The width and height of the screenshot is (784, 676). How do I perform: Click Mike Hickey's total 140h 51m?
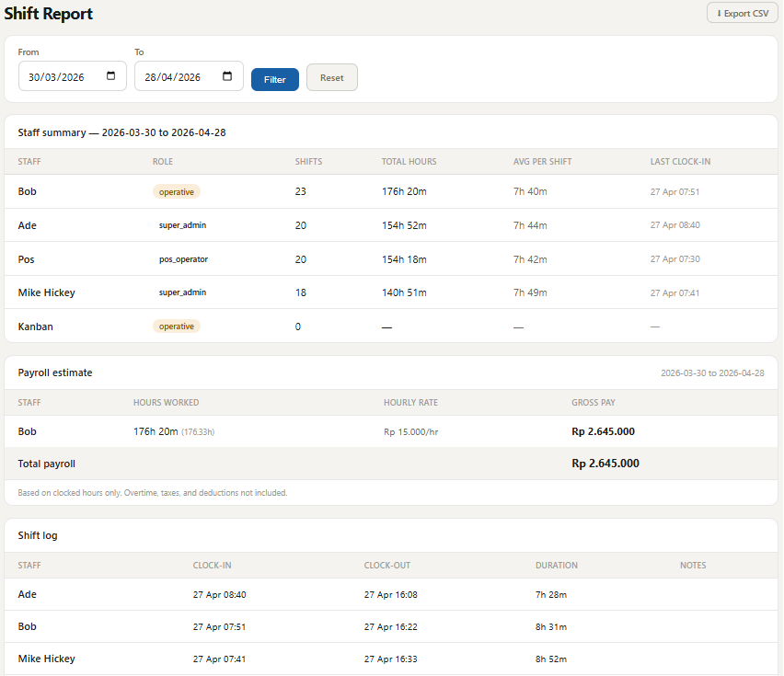405,292
